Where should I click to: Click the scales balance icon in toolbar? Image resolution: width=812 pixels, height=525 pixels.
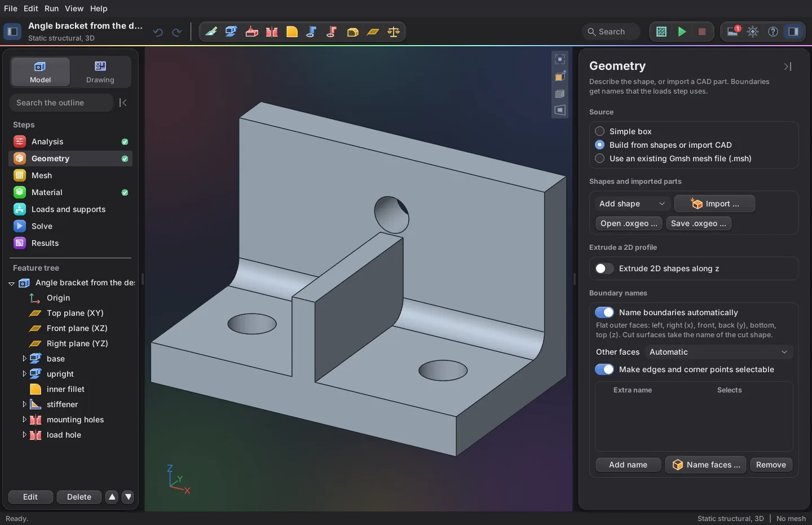pyautogui.click(x=394, y=32)
